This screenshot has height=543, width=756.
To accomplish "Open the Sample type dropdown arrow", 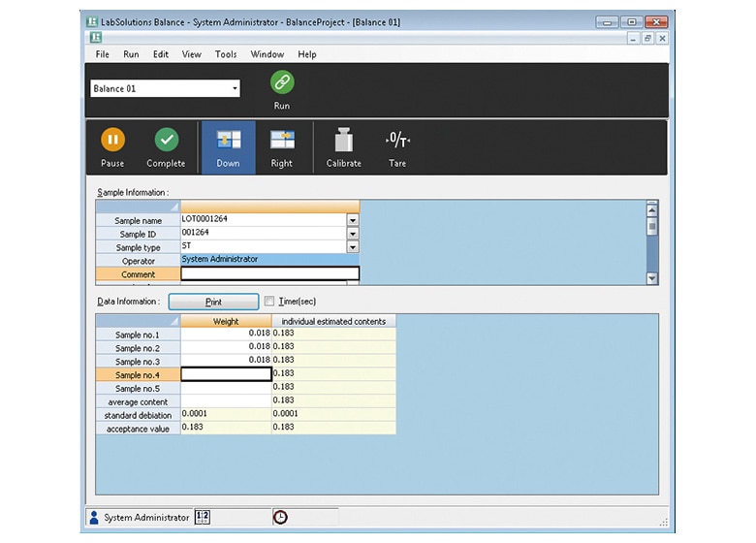I will (x=353, y=247).
